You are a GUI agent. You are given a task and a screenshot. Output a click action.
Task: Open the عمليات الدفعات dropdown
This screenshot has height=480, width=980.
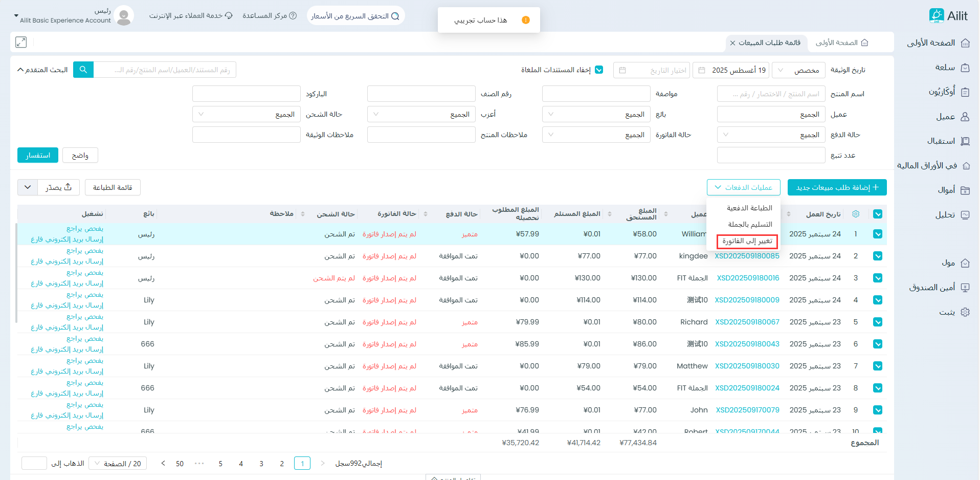[743, 188]
